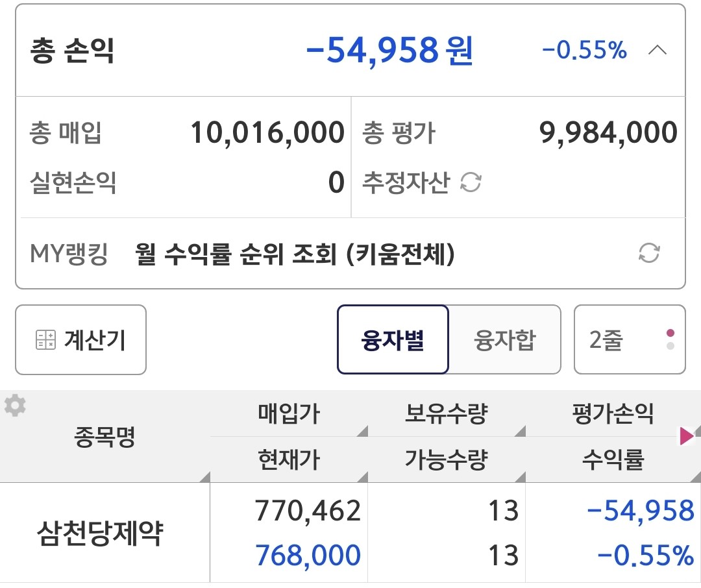Tap the current price 768,000 value

tap(308, 556)
